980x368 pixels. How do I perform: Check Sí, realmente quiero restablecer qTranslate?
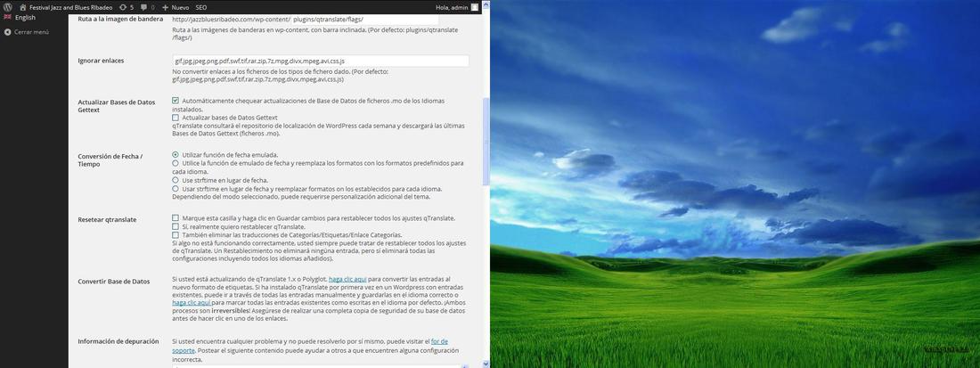click(176, 227)
